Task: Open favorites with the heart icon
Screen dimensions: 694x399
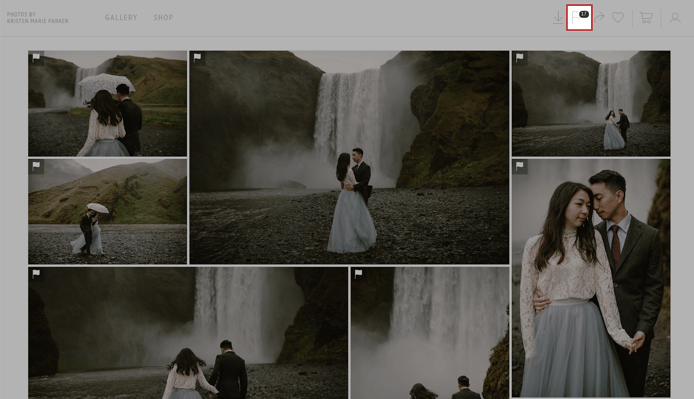Action: 618,17
